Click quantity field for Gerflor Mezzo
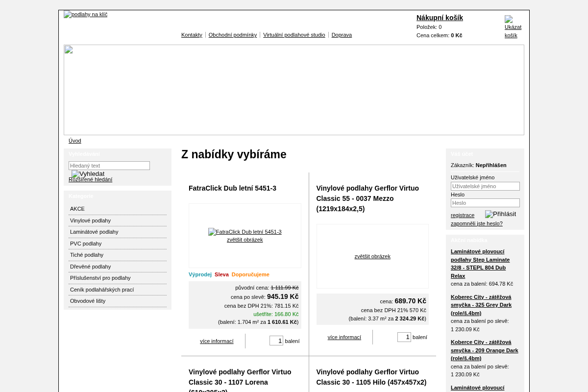 click(x=404, y=337)
